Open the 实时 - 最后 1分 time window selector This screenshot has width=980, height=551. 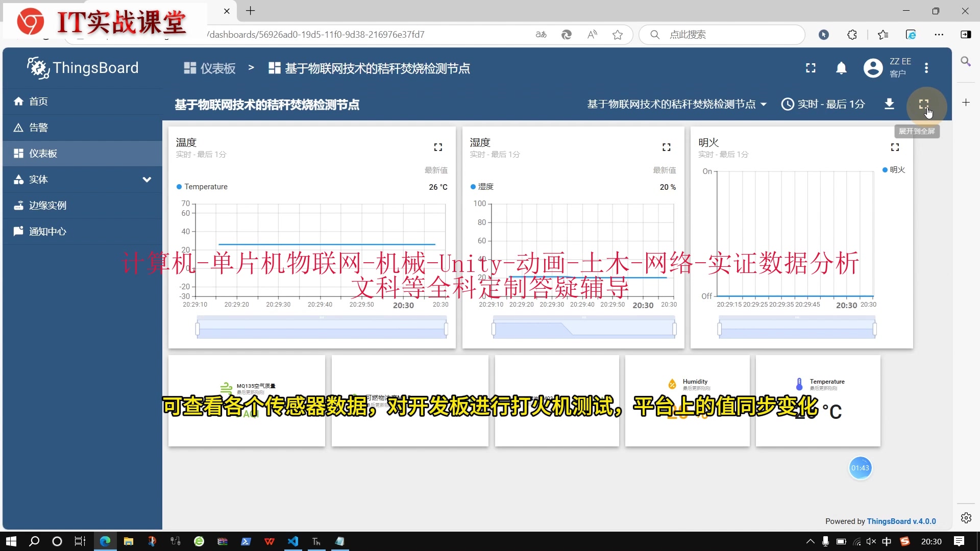click(x=823, y=104)
